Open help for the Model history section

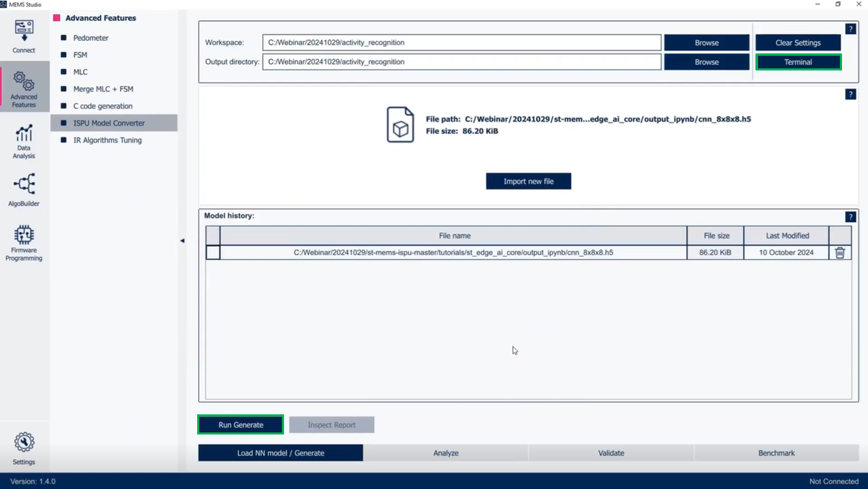tap(851, 216)
